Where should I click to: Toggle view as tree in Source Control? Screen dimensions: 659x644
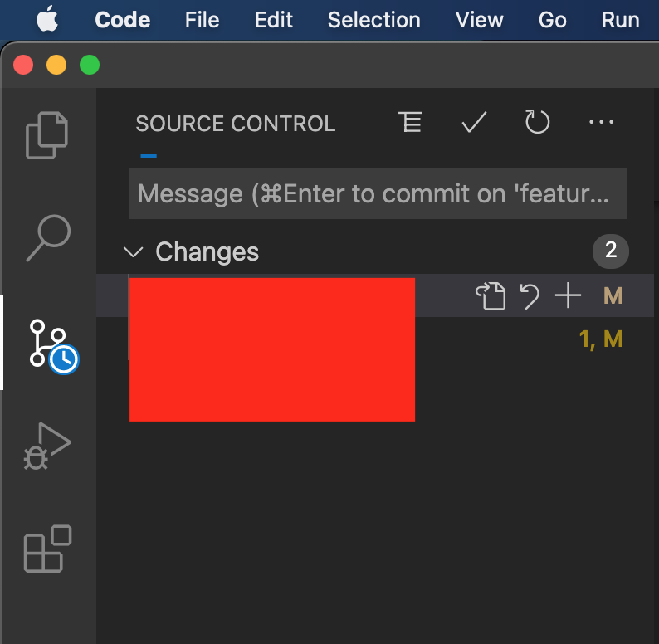410,122
